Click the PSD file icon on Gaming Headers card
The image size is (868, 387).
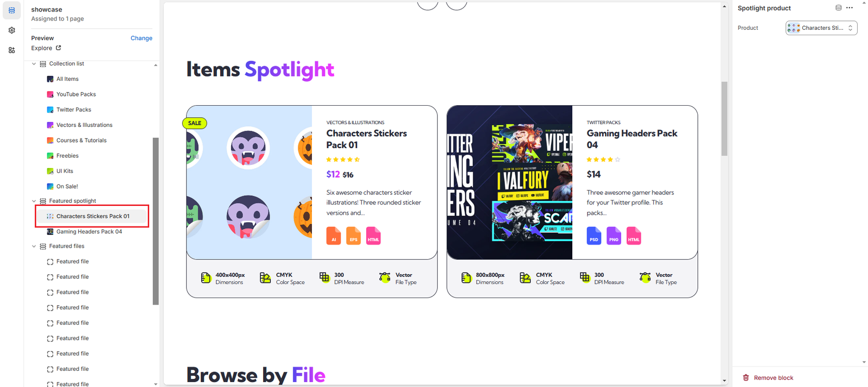coord(594,236)
